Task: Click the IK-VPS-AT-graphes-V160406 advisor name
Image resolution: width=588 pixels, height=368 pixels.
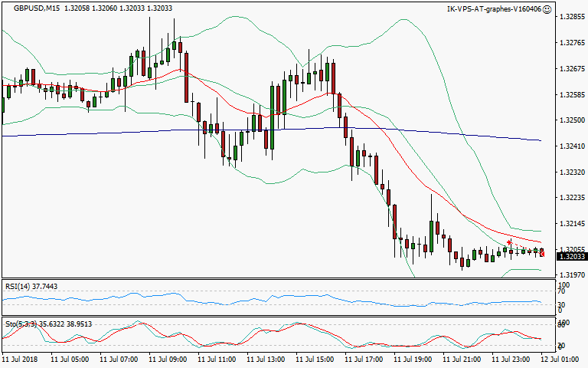Action: tap(495, 9)
